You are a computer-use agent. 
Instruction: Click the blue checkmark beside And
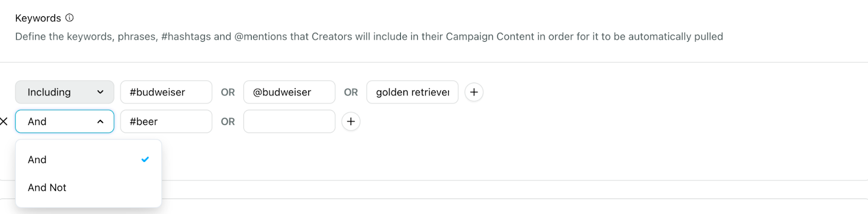click(145, 159)
